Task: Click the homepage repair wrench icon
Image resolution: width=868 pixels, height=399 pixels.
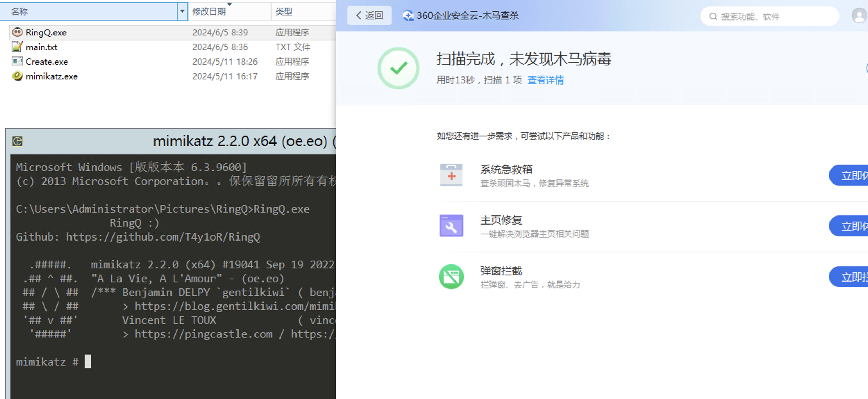Action: [x=451, y=226]
